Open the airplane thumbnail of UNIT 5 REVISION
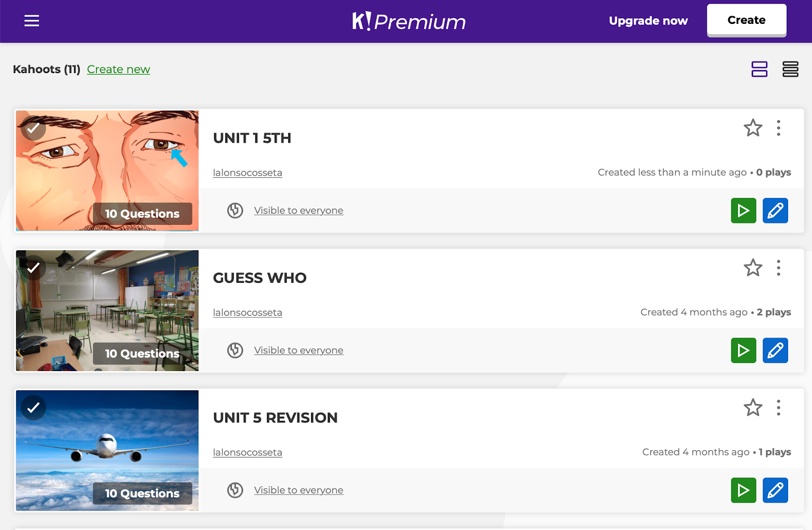 [x=107, y=447]
